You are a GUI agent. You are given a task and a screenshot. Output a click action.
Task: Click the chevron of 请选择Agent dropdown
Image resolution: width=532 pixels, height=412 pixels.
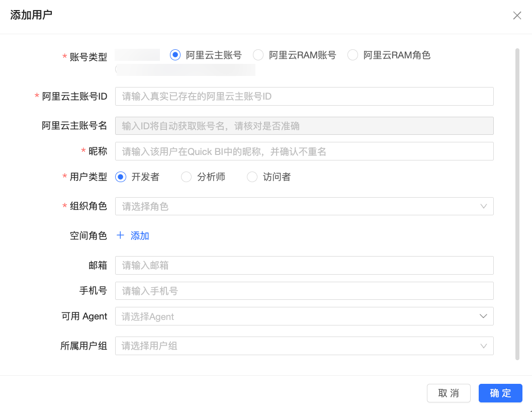tap(484, 316)
